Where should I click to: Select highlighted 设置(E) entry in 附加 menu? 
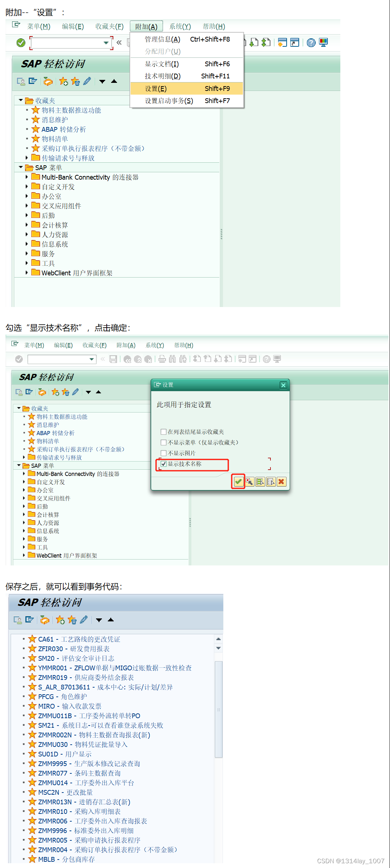(187, 89)
